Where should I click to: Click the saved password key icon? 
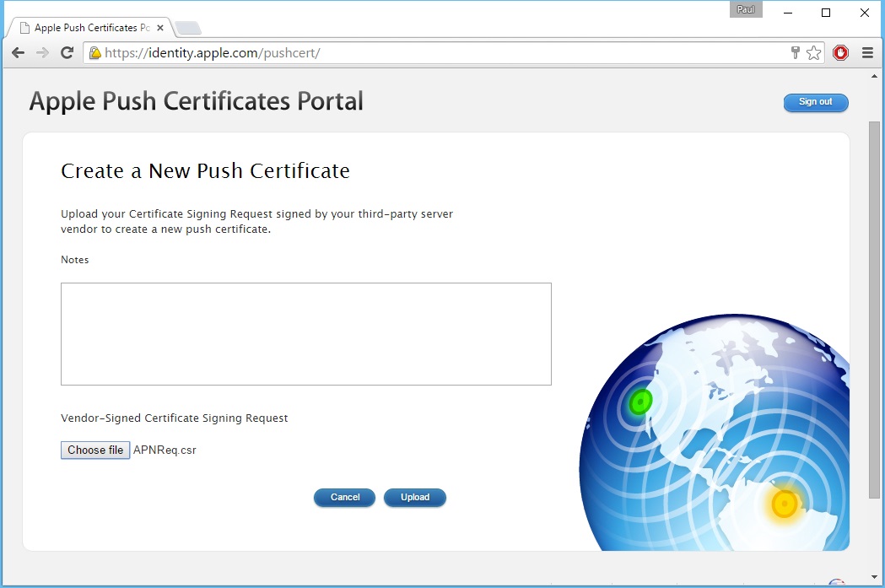click(795, 53)
